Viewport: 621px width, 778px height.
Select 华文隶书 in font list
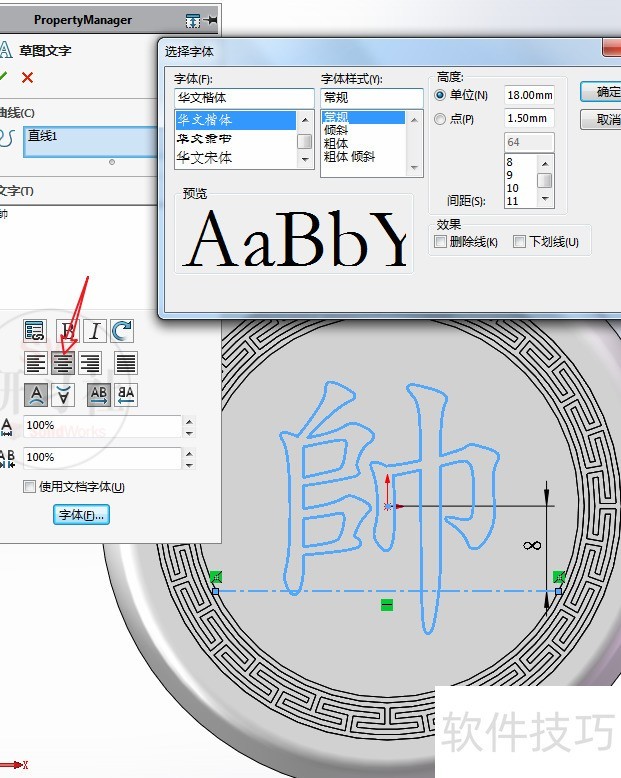click(x=236, y=139)
